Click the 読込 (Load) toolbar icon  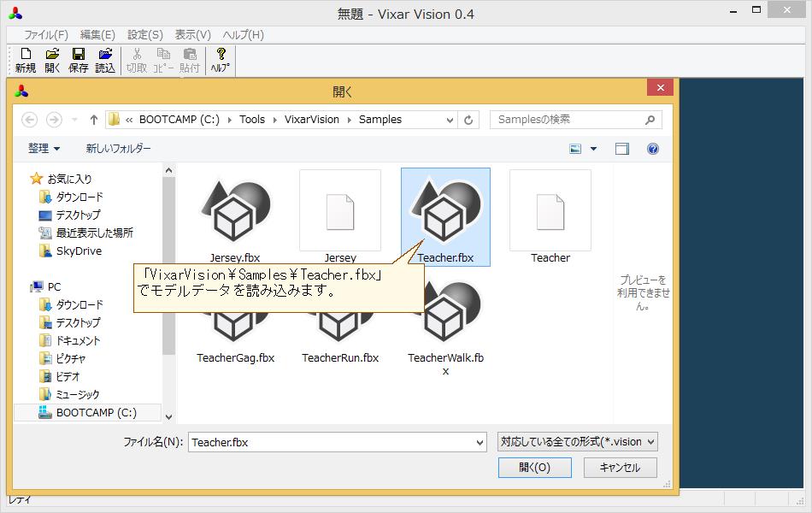[104, 60]
